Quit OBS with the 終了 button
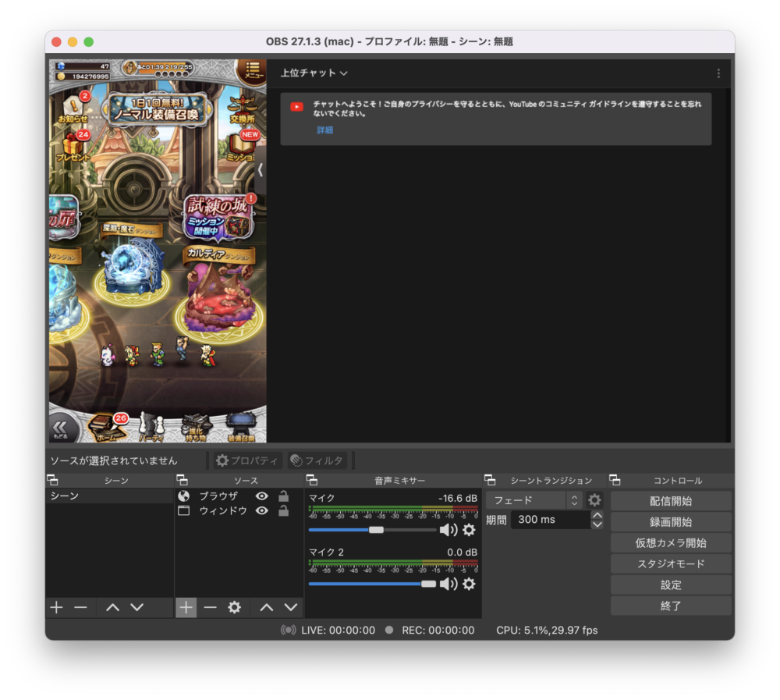 coord(671,606)
